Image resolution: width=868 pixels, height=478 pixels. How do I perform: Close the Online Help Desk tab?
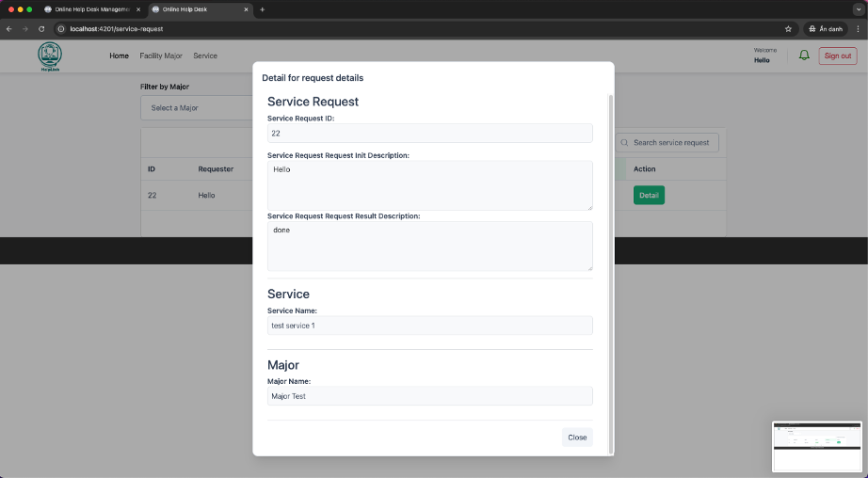[247, 9]
